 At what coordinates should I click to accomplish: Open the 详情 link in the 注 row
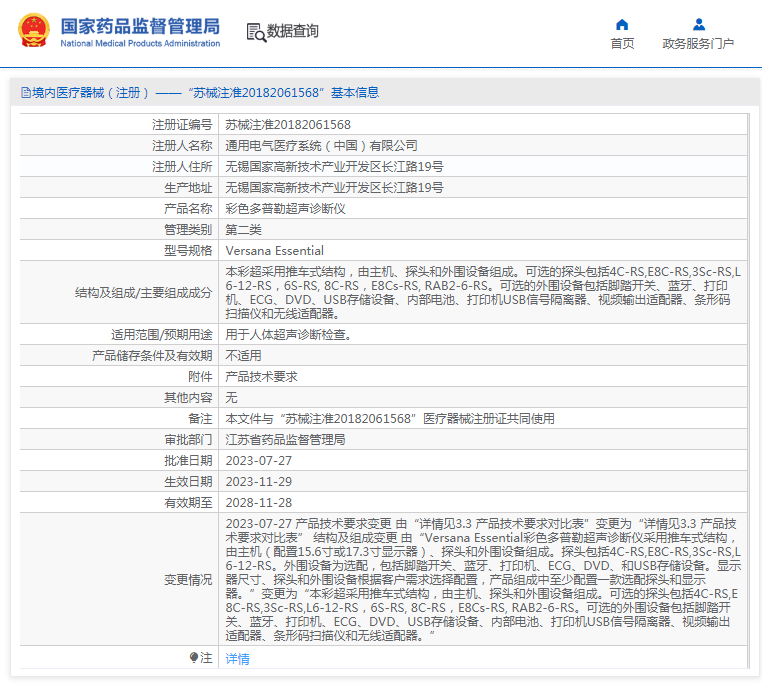point(237,659)
